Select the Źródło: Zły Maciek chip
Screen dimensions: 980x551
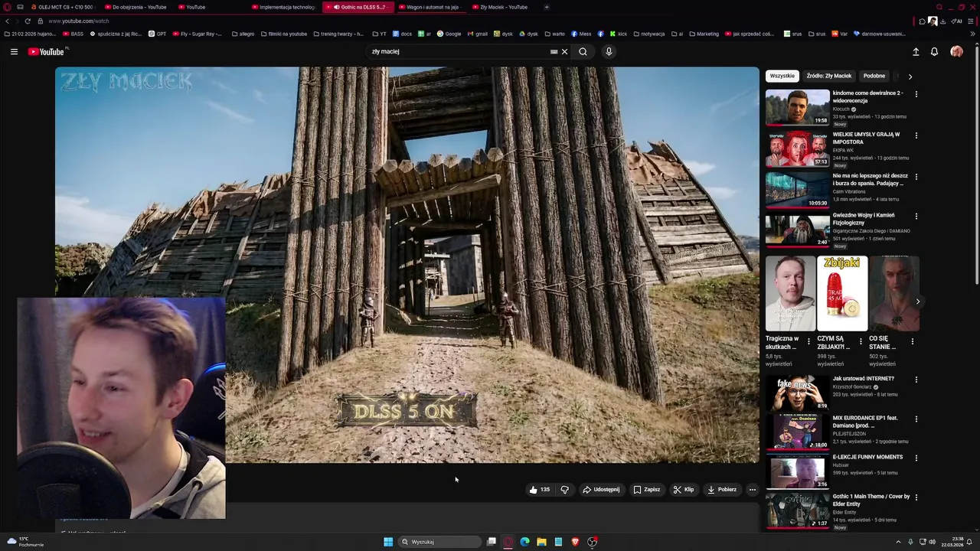coord(829,76)
